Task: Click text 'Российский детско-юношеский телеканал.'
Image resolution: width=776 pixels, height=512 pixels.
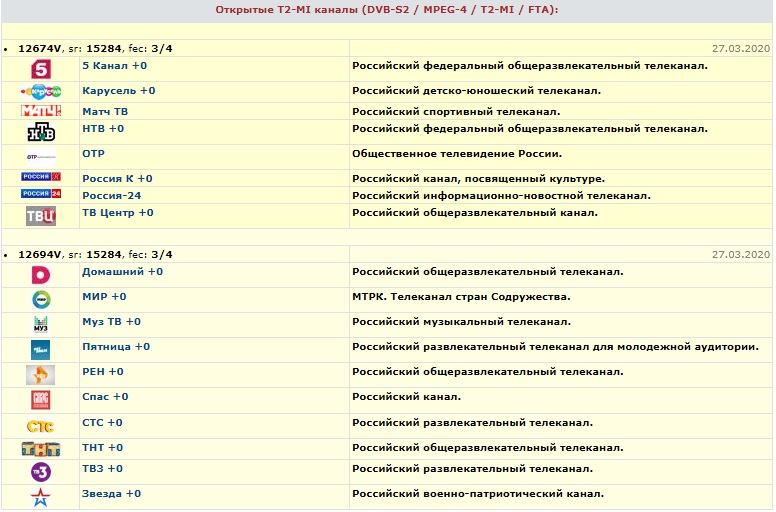Action: click(476, 91)
